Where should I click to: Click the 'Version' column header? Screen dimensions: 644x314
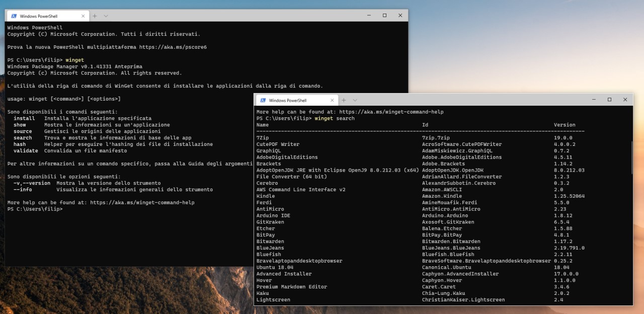coord(565,125)
